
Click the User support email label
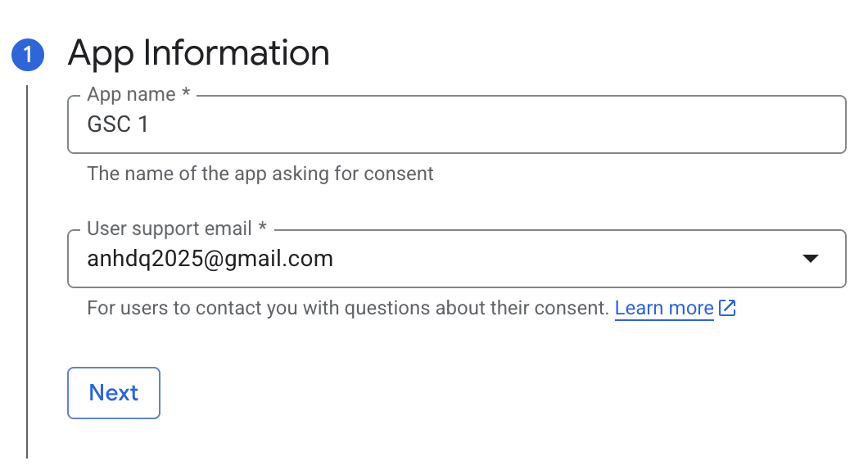point(170,228)
